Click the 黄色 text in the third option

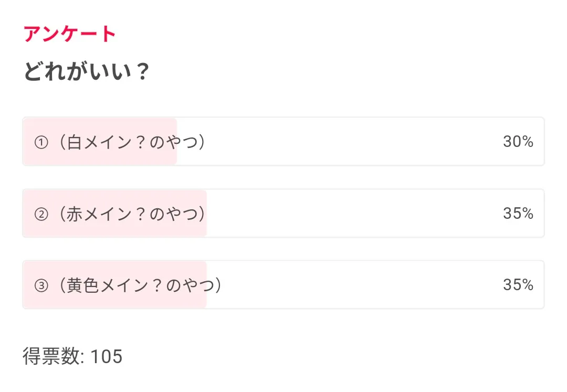pos(83,285)
